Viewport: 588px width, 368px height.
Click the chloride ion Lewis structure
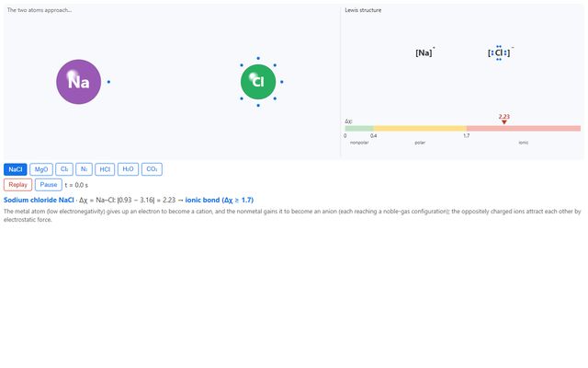(500, 52)
